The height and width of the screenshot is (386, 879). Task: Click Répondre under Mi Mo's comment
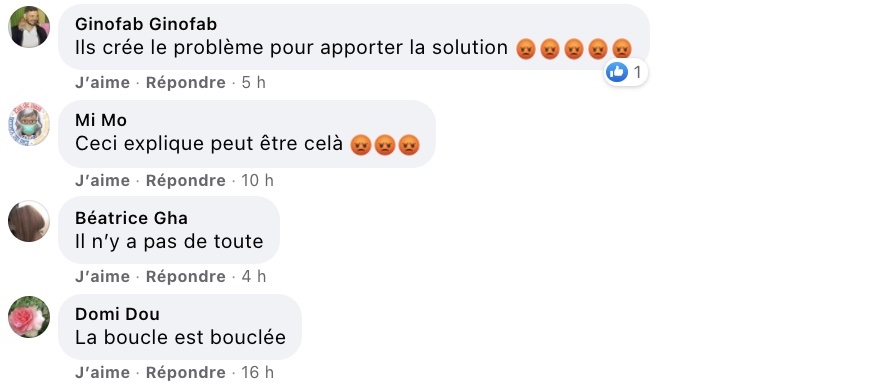tap(186, 180)
